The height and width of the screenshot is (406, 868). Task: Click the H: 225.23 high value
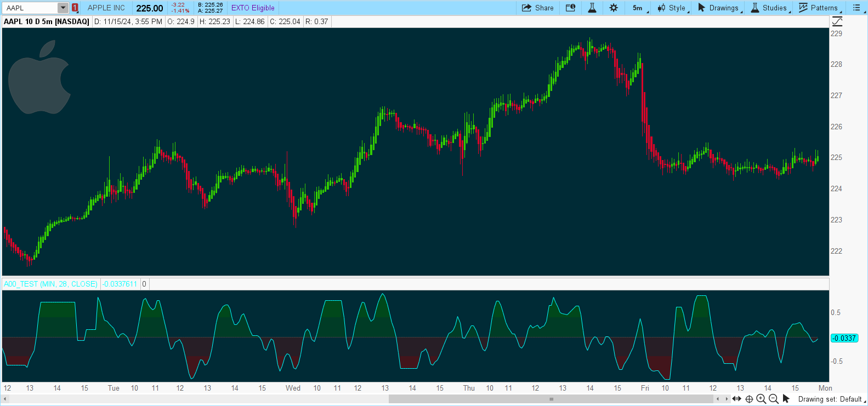click(x=215, y=21)
